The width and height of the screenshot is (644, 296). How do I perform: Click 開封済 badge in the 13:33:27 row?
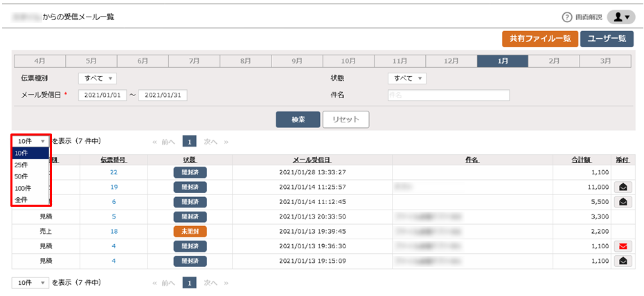pyautogui.click(x=190, y=172)
